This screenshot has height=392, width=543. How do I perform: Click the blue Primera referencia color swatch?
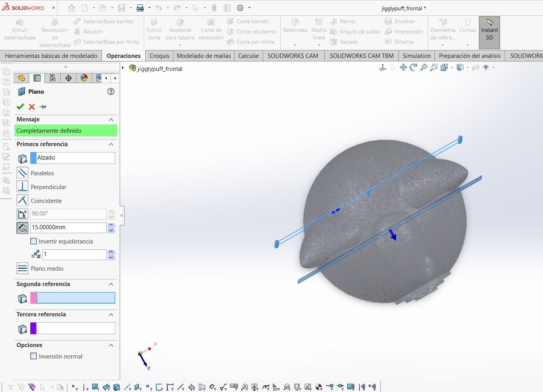(x=33, y=158)
